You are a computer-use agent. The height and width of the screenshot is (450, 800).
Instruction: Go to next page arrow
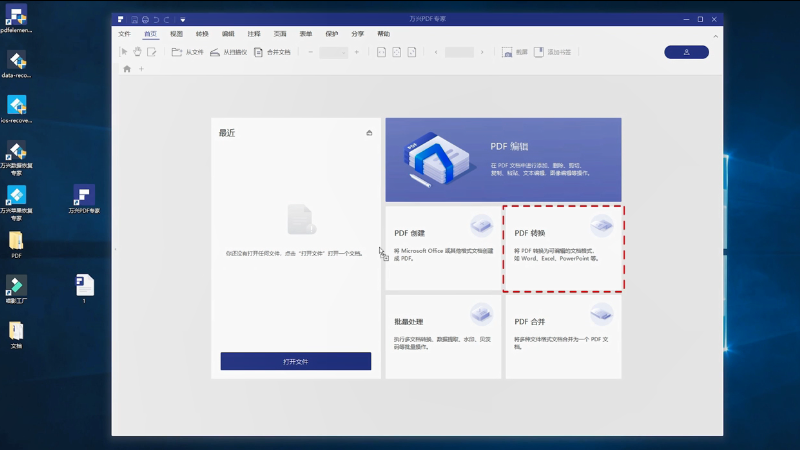482,52
